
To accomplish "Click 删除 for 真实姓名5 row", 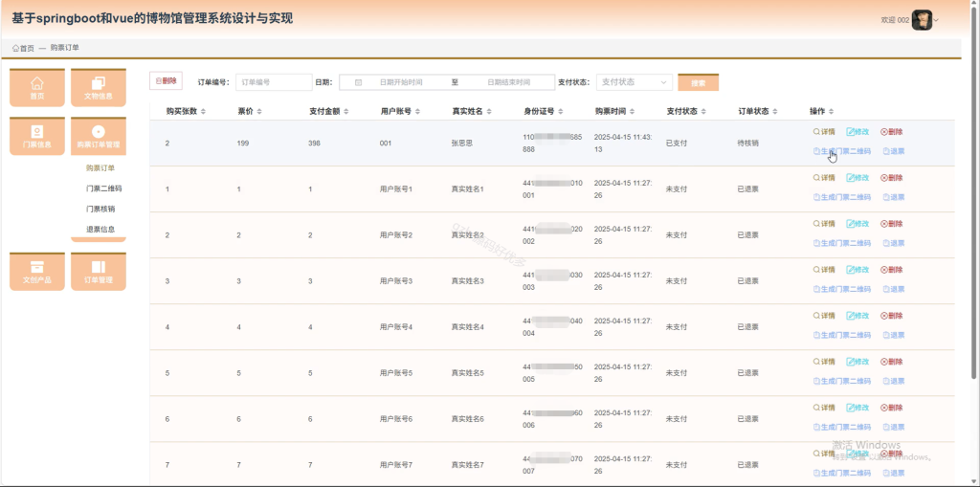I will (x=891, y=362).
